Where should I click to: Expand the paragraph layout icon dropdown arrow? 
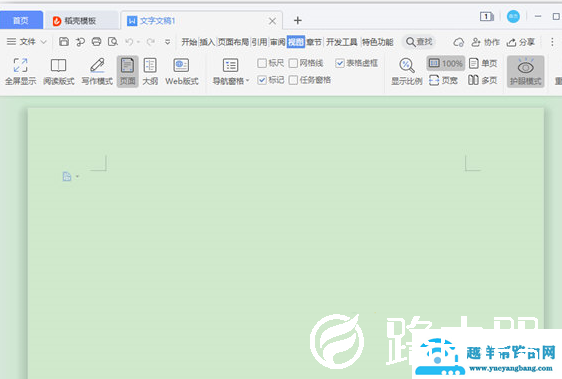click(77, 176)
